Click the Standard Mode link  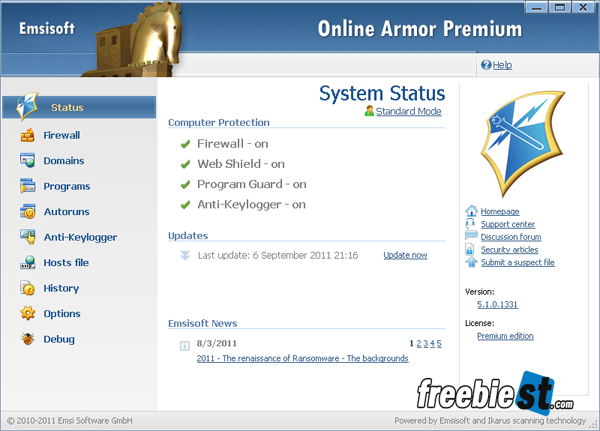click(x=408, y=111)
